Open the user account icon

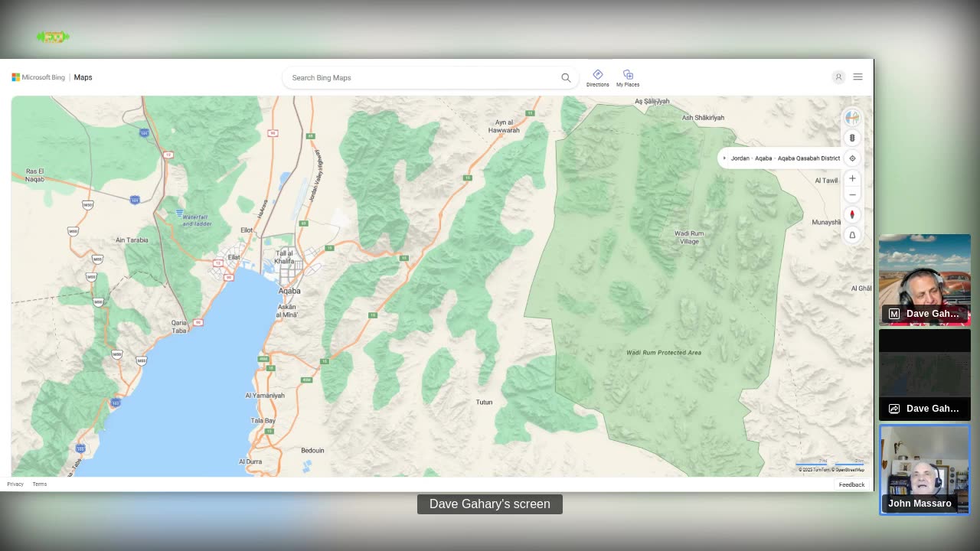tap(838, 77)
